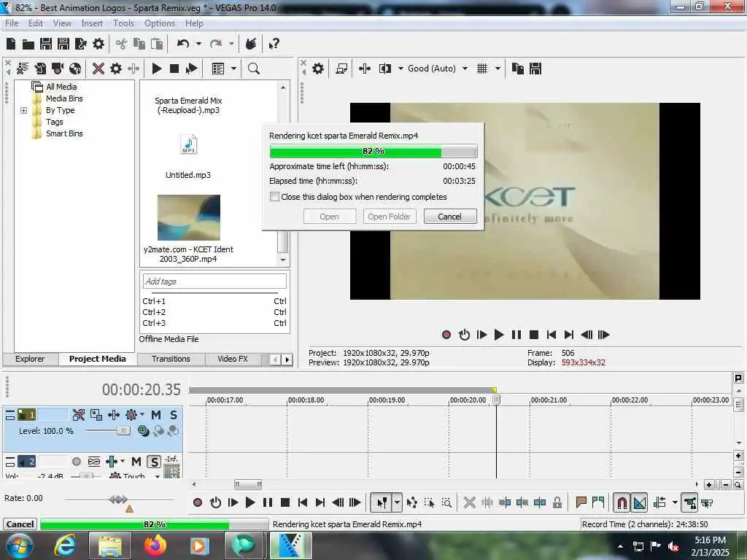Open the edit tool selector dropdown arrow

click(397, 502)
